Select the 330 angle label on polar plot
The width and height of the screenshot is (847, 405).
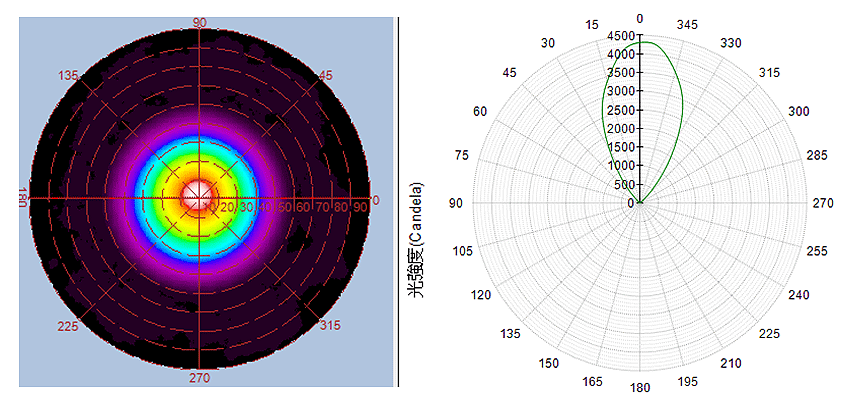coord(732,43)
